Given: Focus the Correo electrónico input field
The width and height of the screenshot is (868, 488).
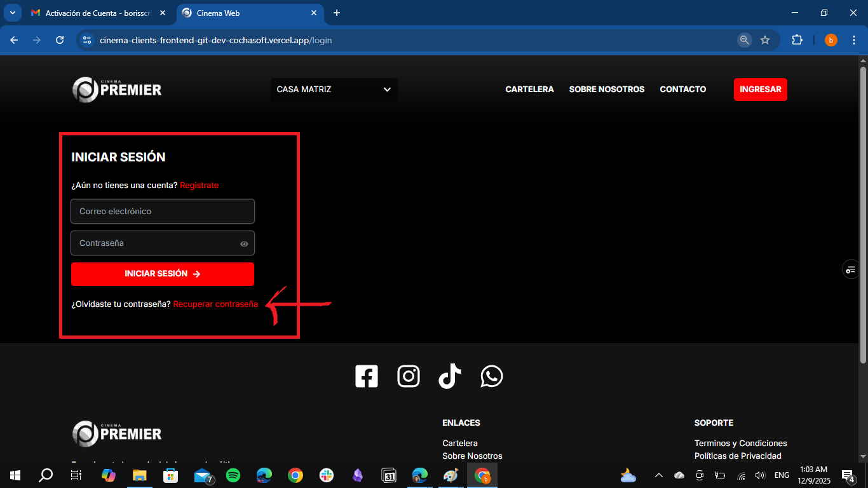Looking at the screenshot, I should [x=163, y=212].
